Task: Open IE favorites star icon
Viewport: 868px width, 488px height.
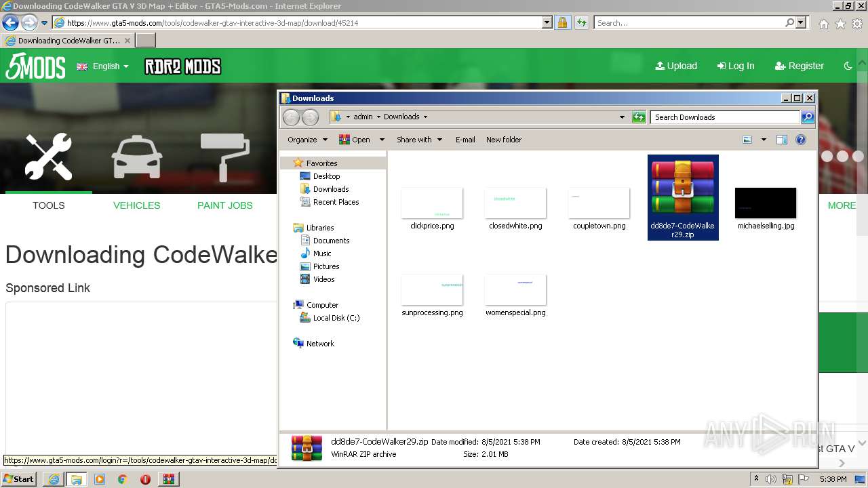Action: pos(840,23)
